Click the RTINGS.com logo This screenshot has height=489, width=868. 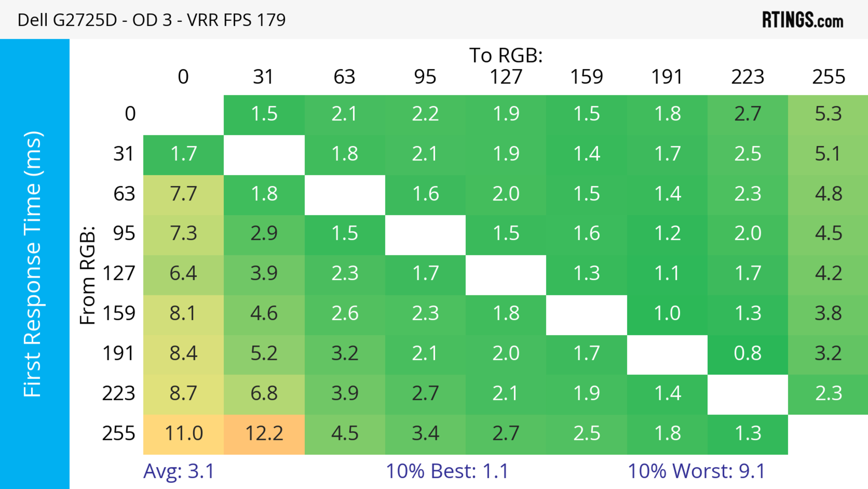[x=802, y=20]
